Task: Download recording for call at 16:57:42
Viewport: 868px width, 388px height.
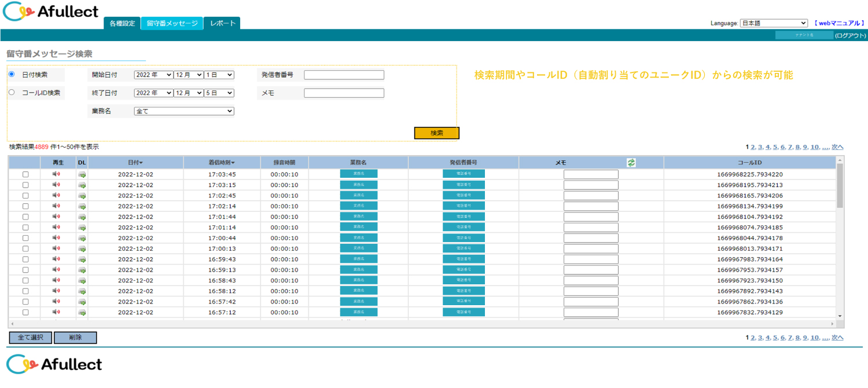Action: 82,302
